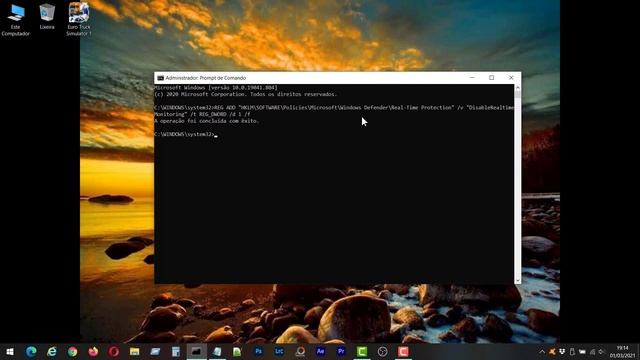Click the Command Prompt title bar icon

tap(160, 78)
